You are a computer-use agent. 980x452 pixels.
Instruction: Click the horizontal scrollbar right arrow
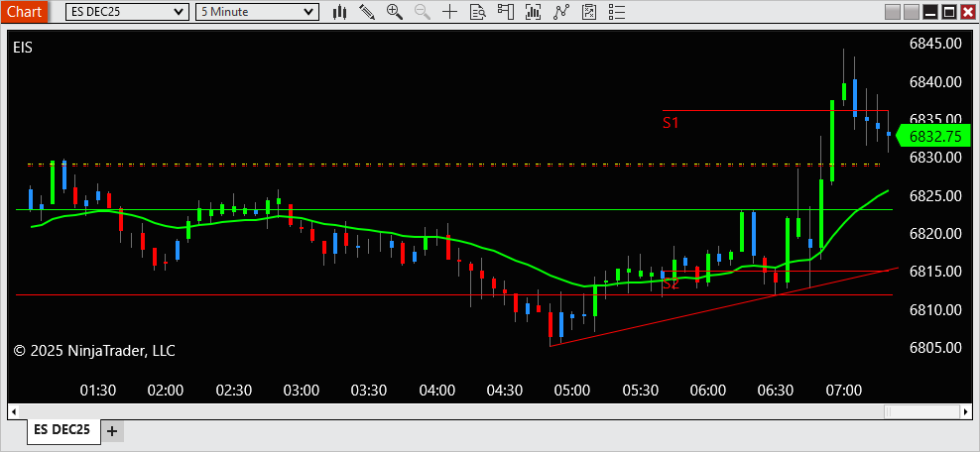pyautogui.click(x=966, y=411)
